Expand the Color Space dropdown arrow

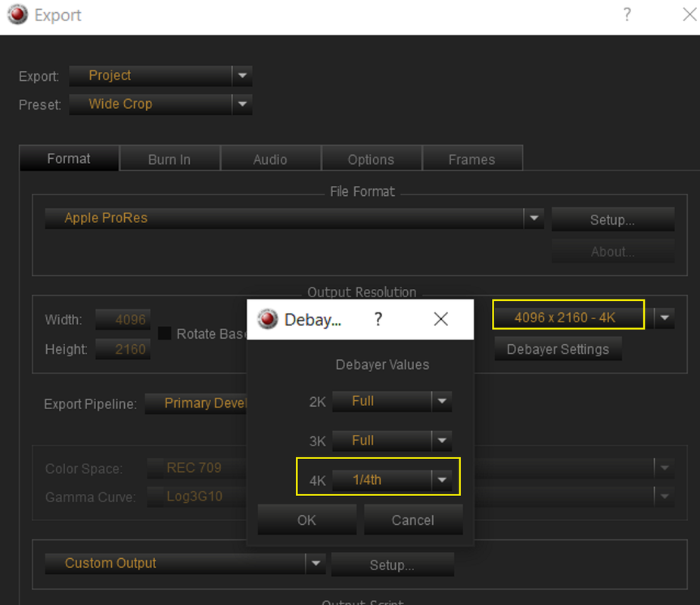(664, 468)
